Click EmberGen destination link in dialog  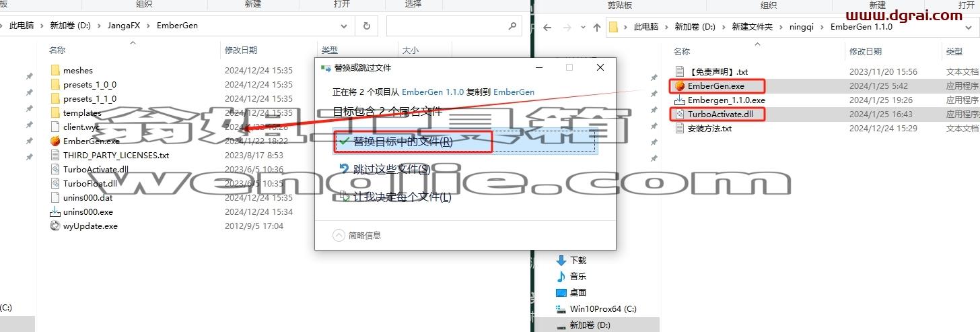click(514, 92)
